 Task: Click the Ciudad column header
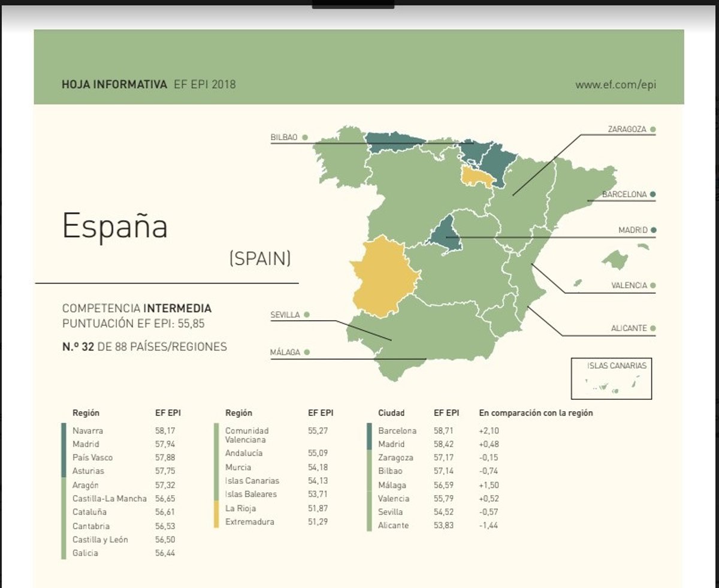point(391,413)
